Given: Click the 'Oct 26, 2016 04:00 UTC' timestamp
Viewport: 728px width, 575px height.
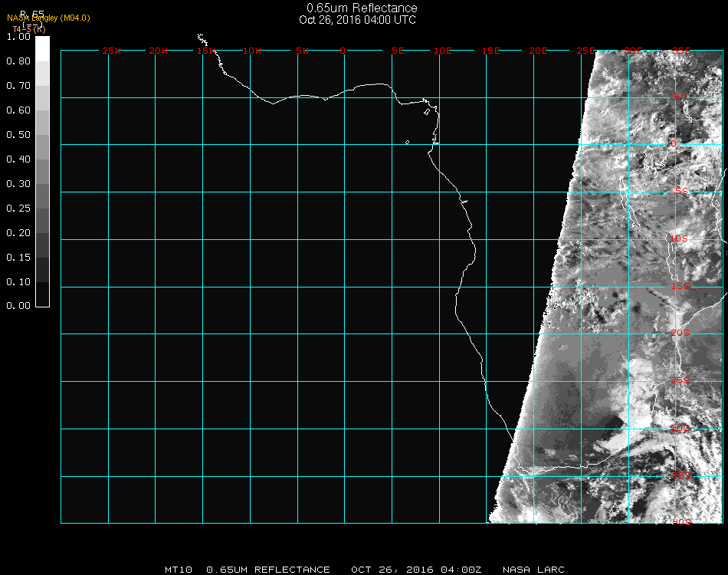Looking at the screenshot, I should (x=358, y=20).
